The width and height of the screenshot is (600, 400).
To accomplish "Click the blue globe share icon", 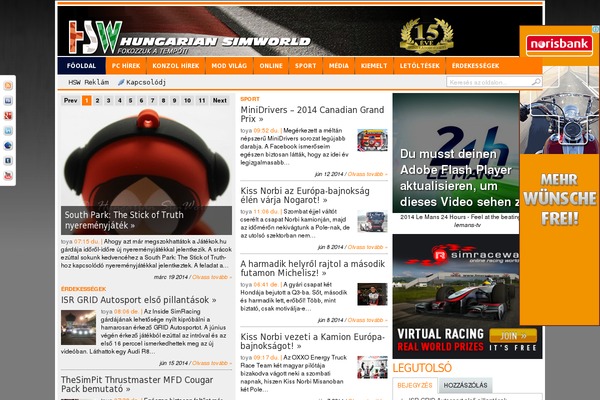I will click(8, 145).
